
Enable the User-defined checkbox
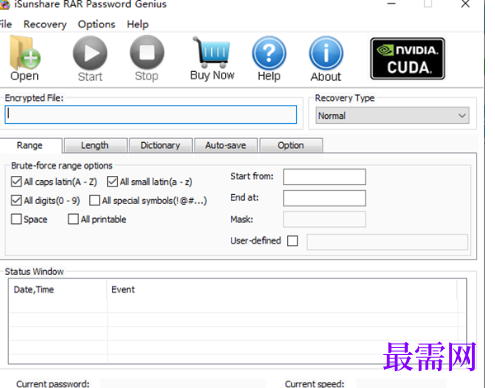pyautogui.click(x=292, y=241)
